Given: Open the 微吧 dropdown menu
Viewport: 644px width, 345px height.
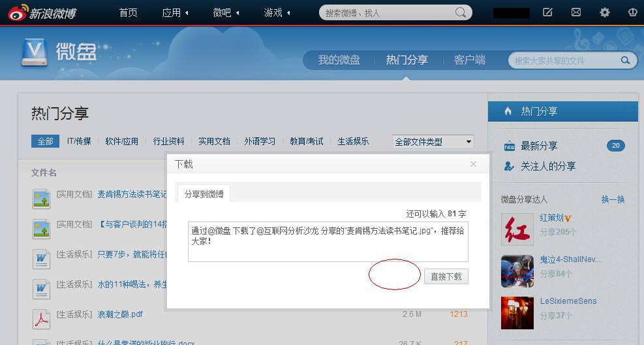Looking at the screenshot, I should point(226,13).
